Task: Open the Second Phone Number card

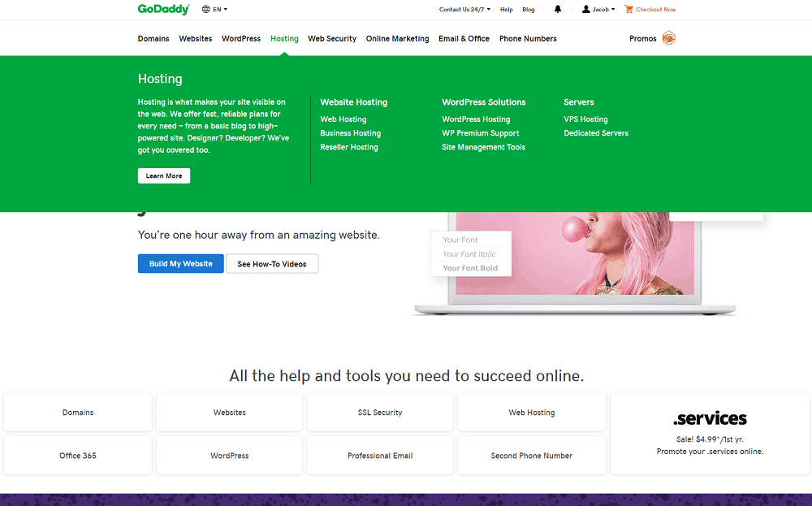Action: [531, 456]
